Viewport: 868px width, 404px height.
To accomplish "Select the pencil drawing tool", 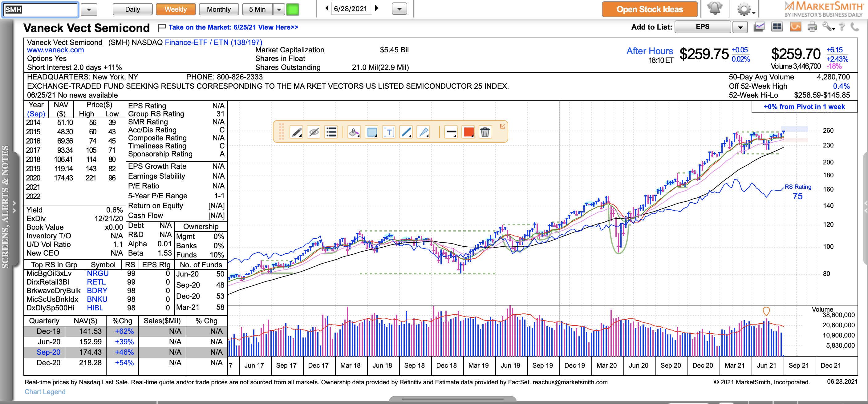I will (x=297, y=132).
